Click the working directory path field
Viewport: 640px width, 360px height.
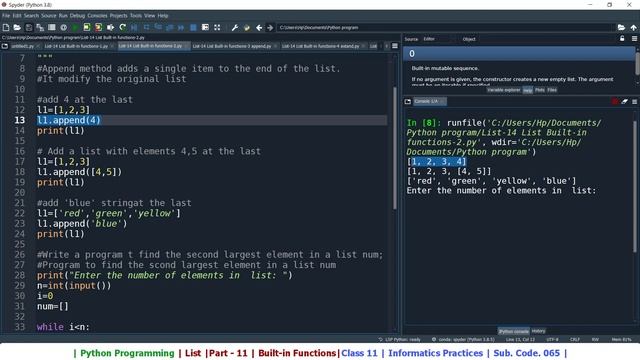pos(446,27)
